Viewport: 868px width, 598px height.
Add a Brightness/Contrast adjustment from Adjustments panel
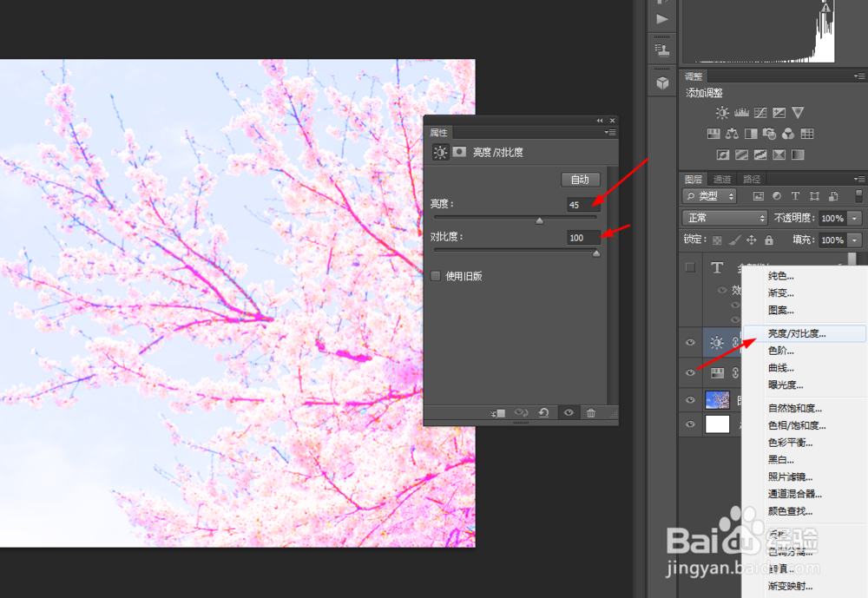(722, 113)
